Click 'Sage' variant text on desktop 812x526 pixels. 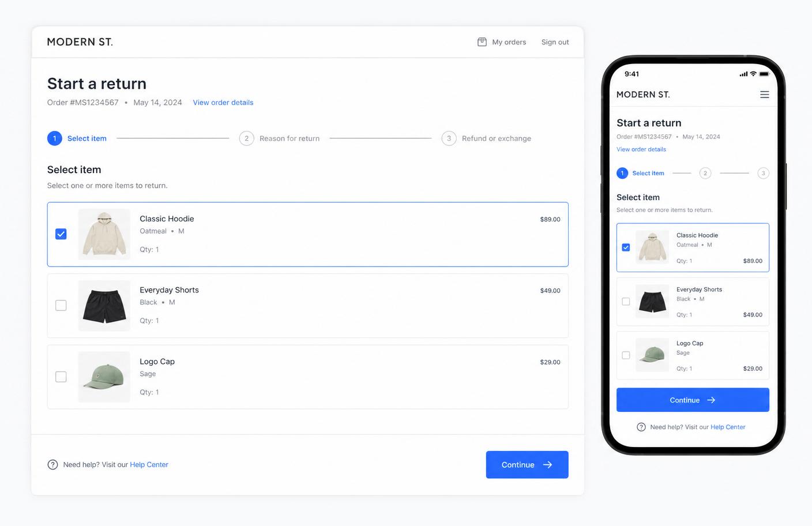point(148,374)
